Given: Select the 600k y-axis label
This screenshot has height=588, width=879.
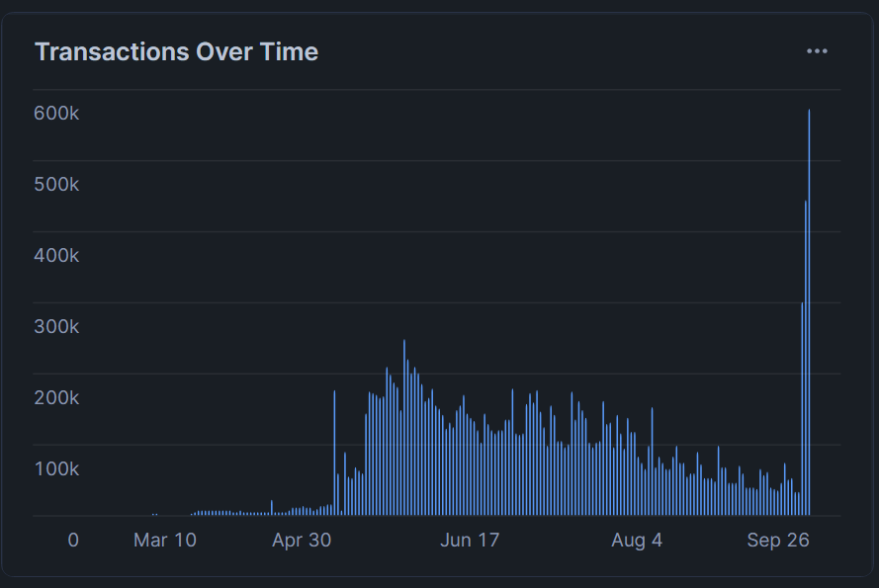Looking at the screenshot, I should [x=56, y=114].
